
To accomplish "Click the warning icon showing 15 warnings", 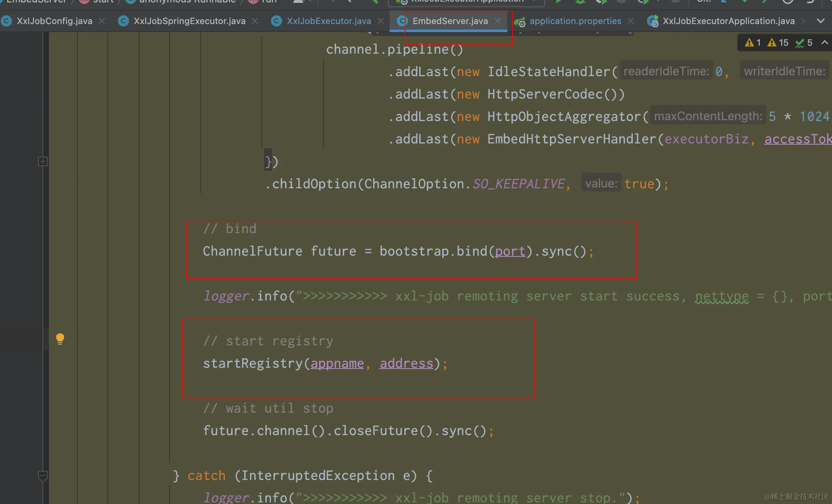I will [771, 42].
